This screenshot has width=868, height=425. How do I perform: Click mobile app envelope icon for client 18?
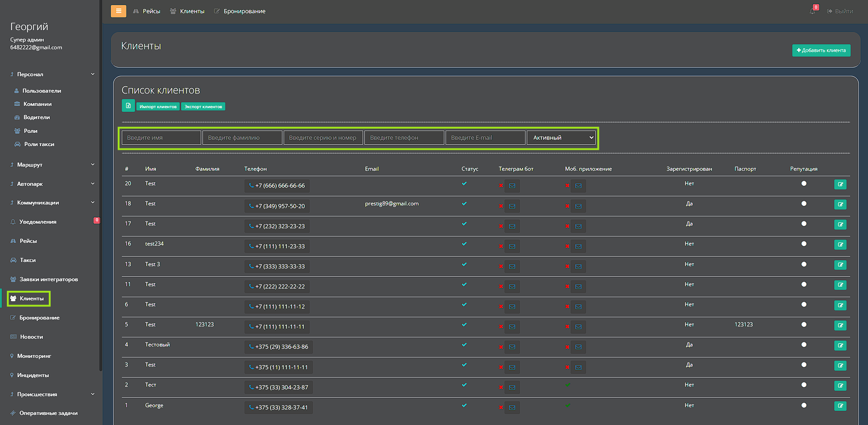(x=578, y=206)
